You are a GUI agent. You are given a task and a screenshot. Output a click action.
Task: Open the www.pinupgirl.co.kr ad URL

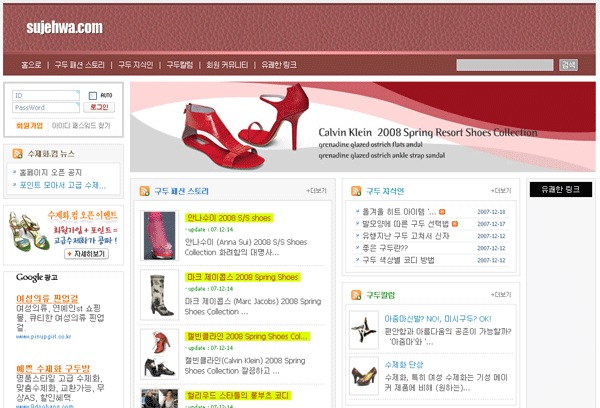(x=44, y=337)
